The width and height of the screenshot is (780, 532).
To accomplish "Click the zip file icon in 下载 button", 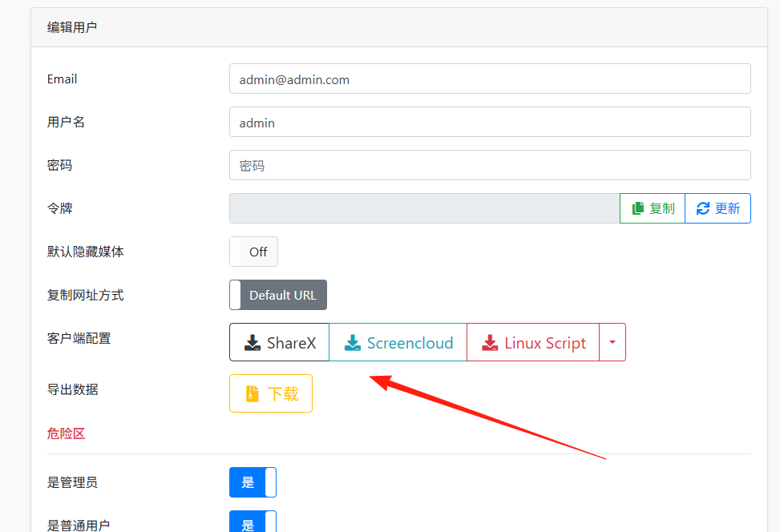I will pyautogui.click(x=253, y=393).
